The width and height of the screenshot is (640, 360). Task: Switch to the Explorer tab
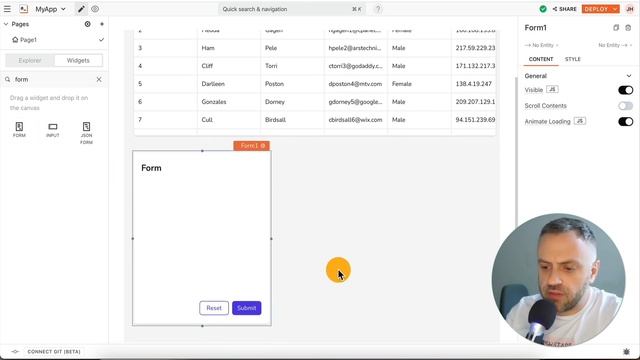coord(30,60)
